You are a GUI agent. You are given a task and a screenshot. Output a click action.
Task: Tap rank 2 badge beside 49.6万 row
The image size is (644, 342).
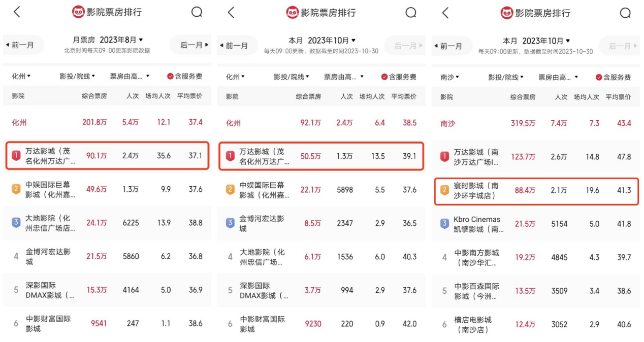[x=16, y=190]
